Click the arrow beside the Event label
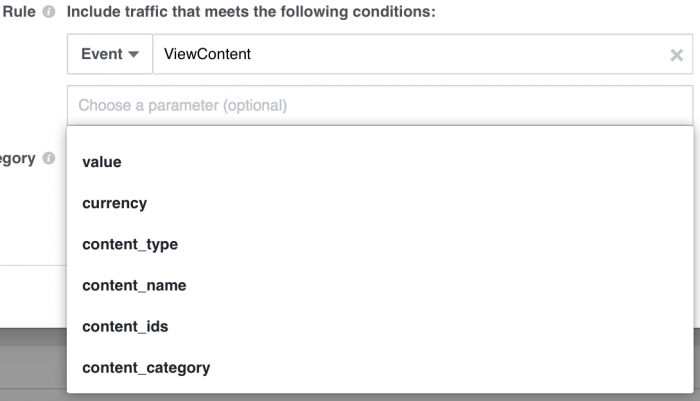Image resolution: width=700 pixels, height=401 pixels. click(x=133, y=55)
